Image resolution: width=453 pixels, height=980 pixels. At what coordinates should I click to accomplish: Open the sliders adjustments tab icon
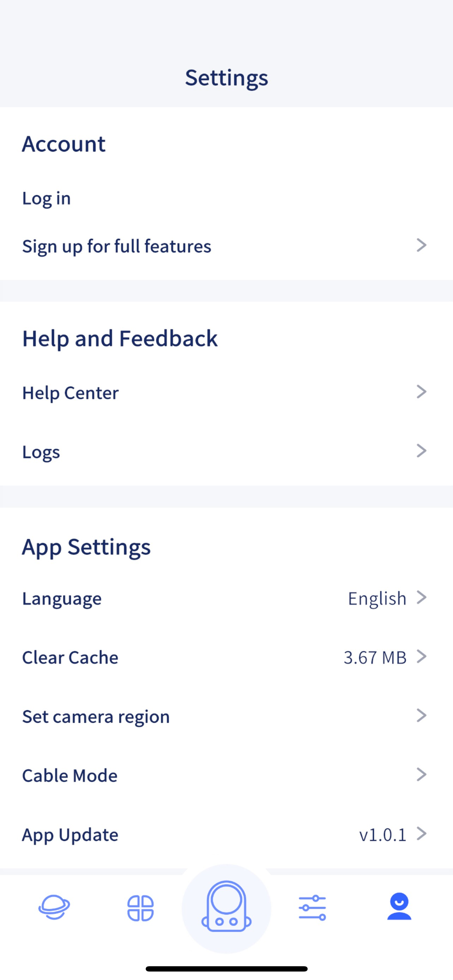[x=312, y=908]
